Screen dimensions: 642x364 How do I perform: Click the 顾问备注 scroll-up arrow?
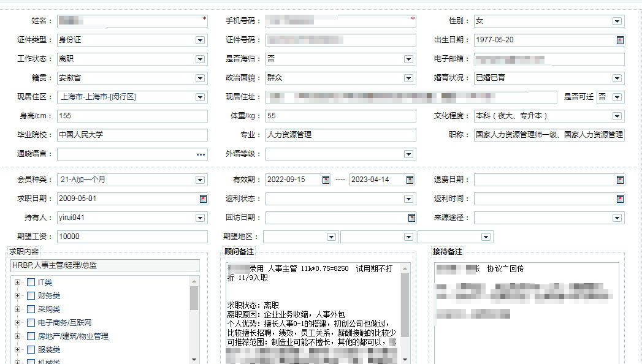(x=405, y=268)
